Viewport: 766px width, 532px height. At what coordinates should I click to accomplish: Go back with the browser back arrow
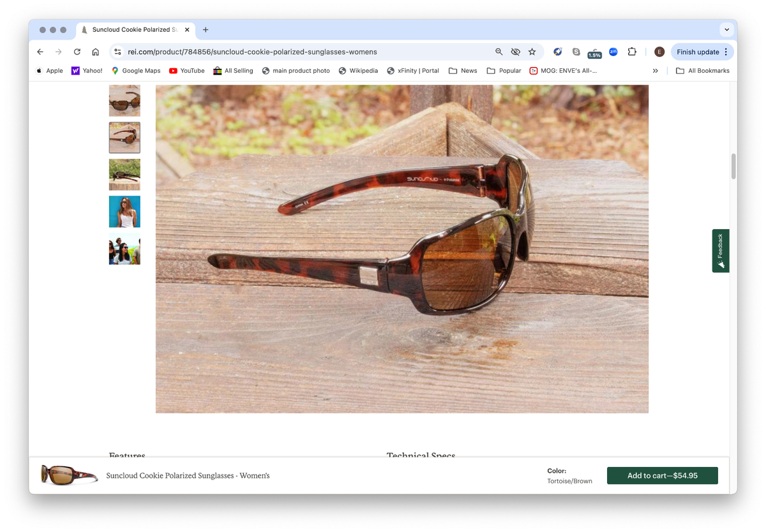40,52
